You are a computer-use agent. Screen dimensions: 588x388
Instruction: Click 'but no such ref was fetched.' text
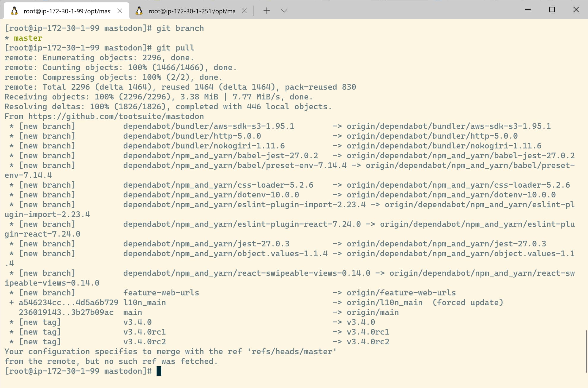coord(152,361)
